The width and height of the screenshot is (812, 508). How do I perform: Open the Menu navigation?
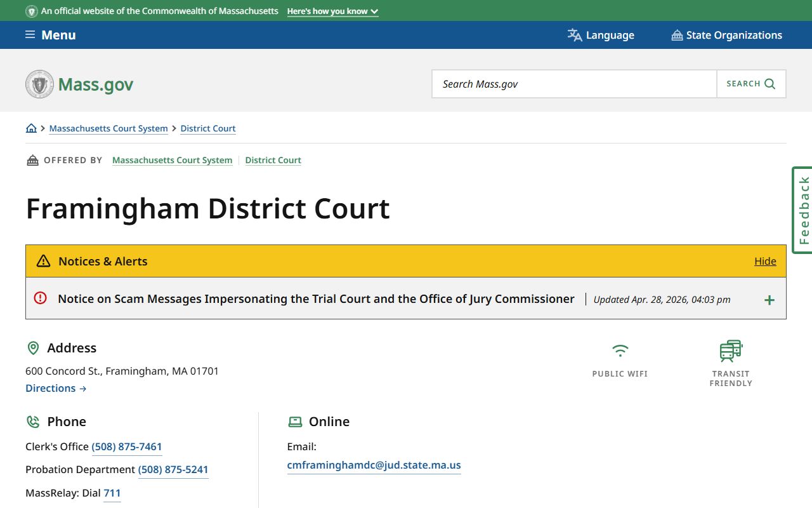point(51,35)
